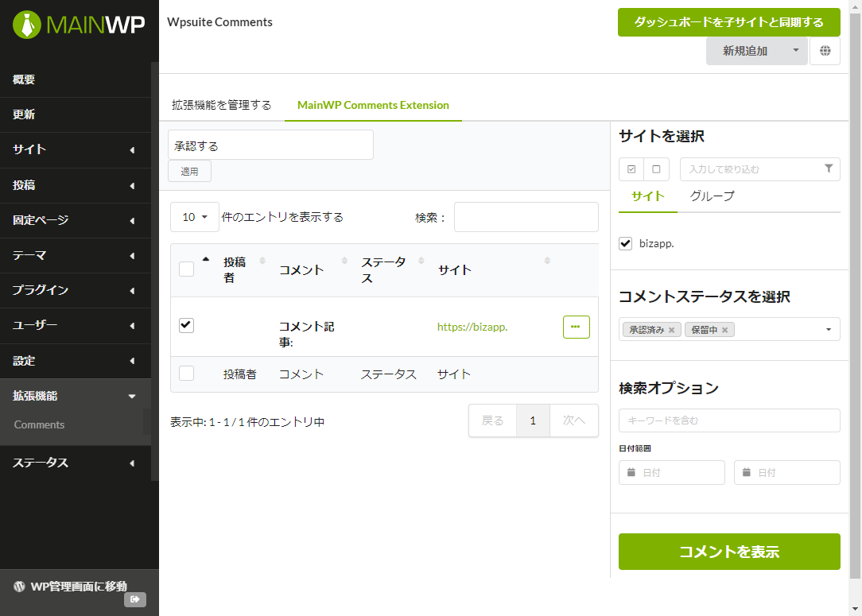
Task: Click the logout icon beside WP管理画面に移動
Action: (x=135, y=599)
